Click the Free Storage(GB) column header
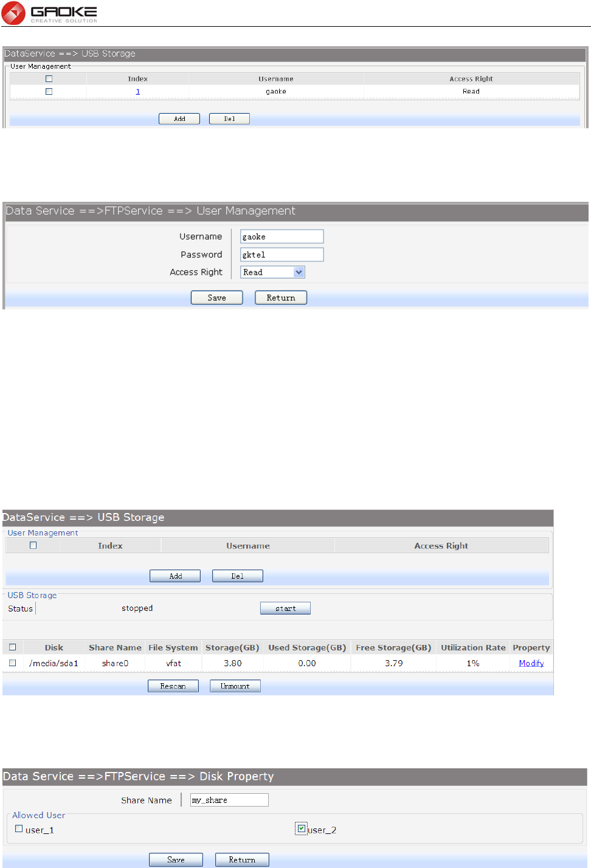This screenshot has width=591, height=868. [x=393, y=647]
